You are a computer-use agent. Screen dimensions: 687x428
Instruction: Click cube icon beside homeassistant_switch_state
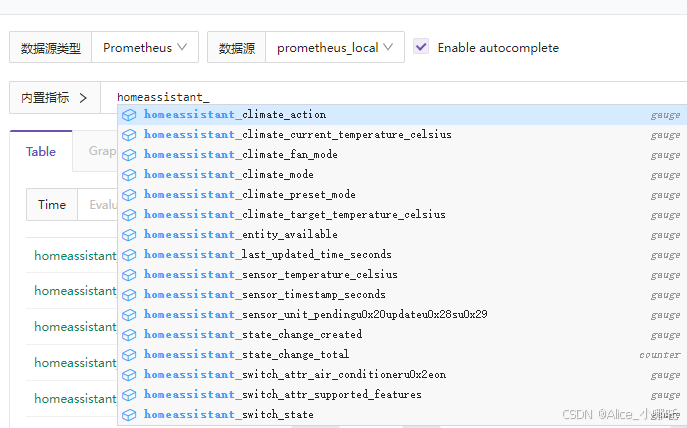tap(129, 415)
